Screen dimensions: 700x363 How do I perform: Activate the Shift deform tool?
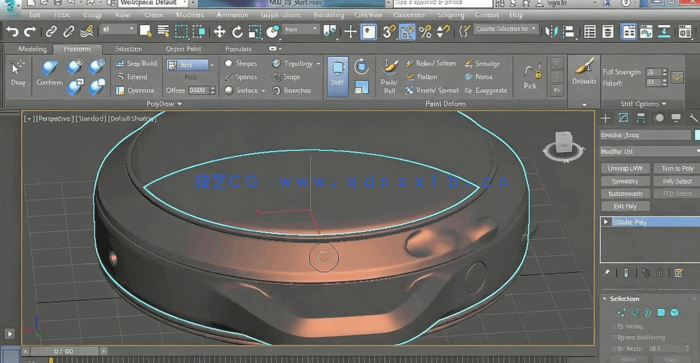338,76
